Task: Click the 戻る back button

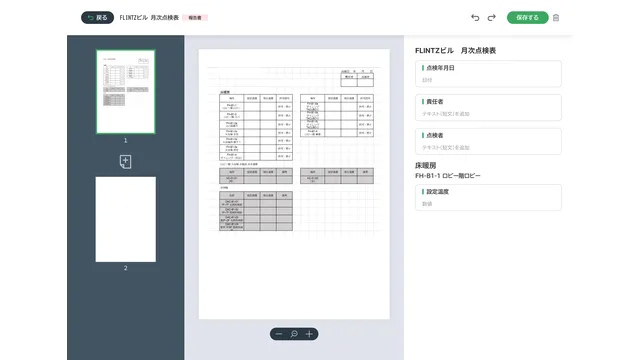Action: click(98, 18)
